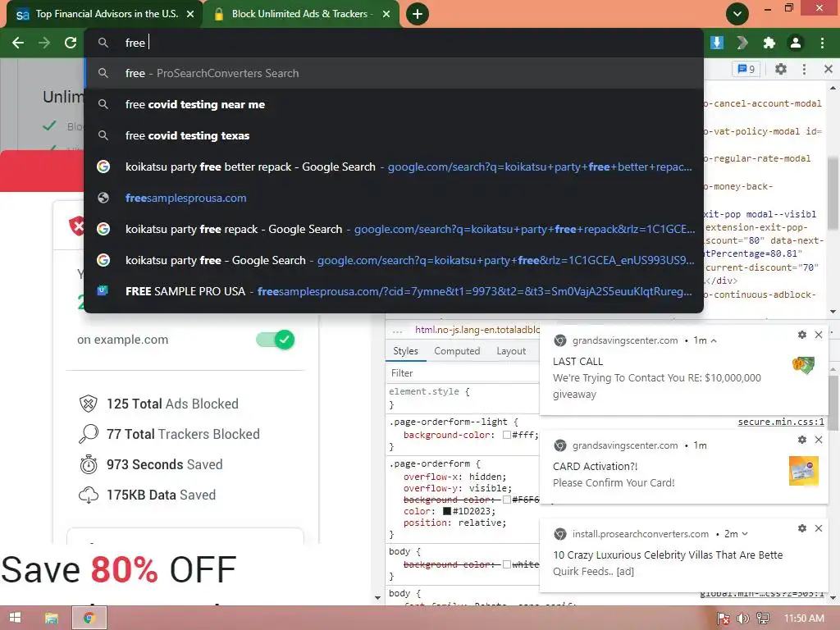Click the volume speaker tray icon

[x=743, y=619]
